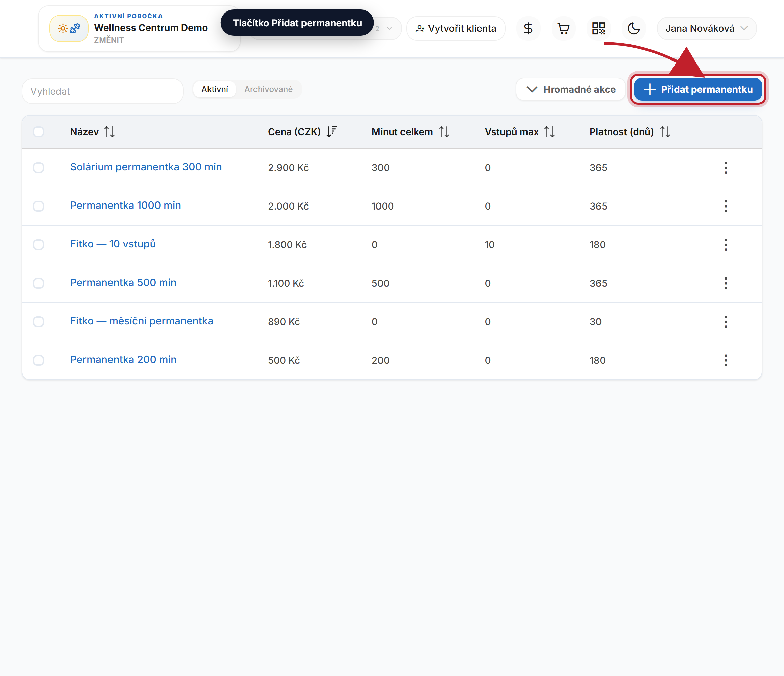Open the QR code scanner icon

(598, 28)
